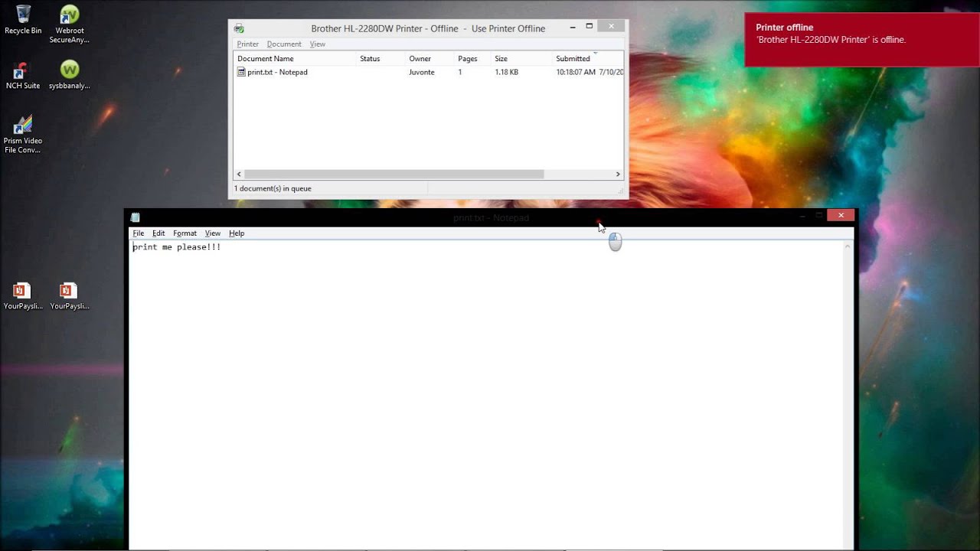Open the Document menu in the print queue
The height and width of the screenshot is (551, 980).
pos(284,44)
